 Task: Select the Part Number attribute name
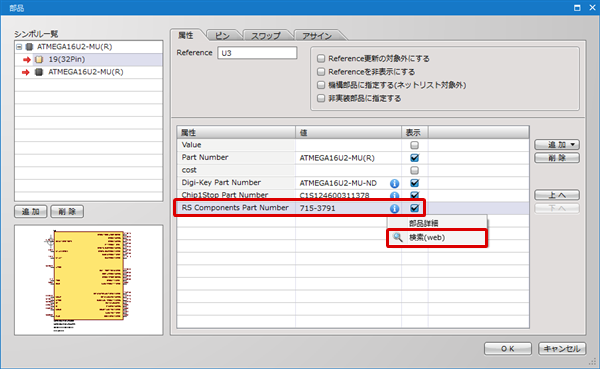pos(205,157)
